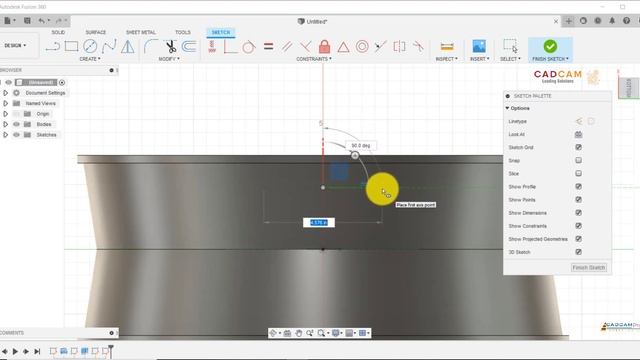
Task: Apply the Equal constraint
Action: point(268,46)
